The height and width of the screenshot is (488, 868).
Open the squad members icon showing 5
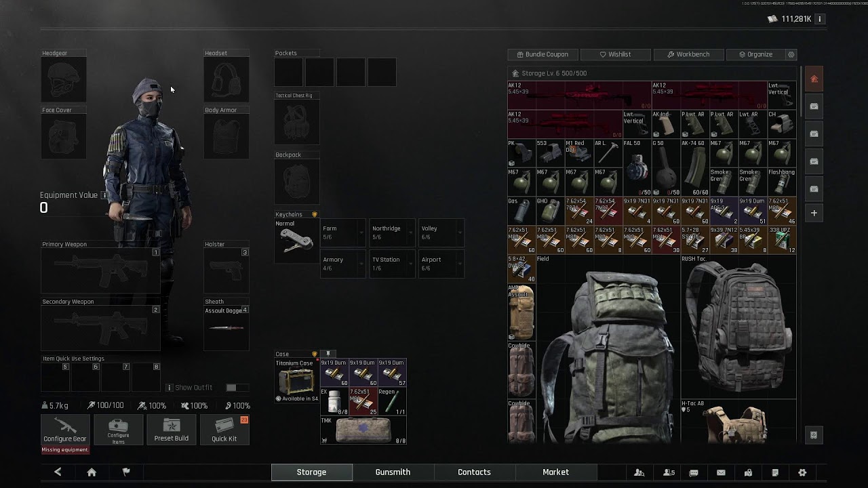tap(669, 472)
